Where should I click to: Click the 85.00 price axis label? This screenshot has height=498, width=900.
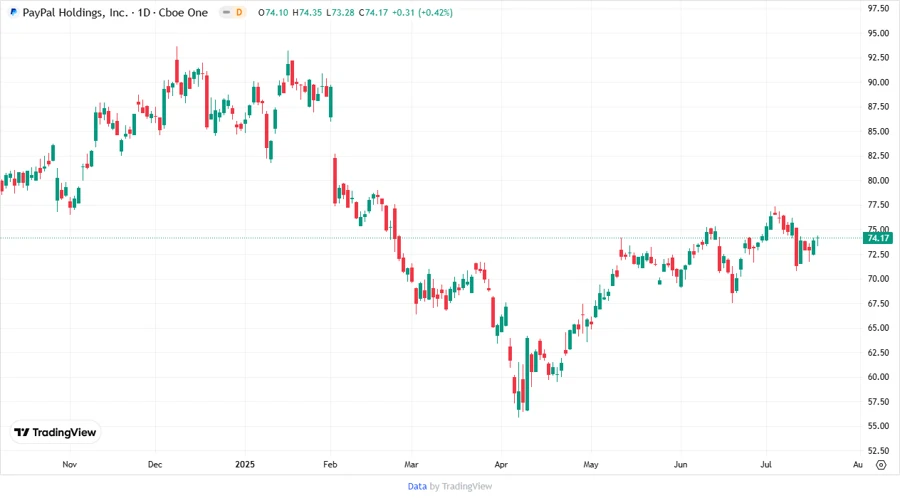[x=878, y=131]
